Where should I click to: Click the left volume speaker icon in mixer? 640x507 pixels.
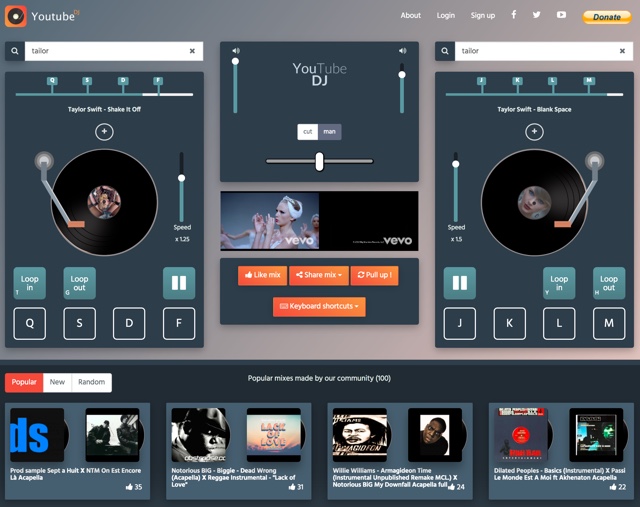pos(236,51)
